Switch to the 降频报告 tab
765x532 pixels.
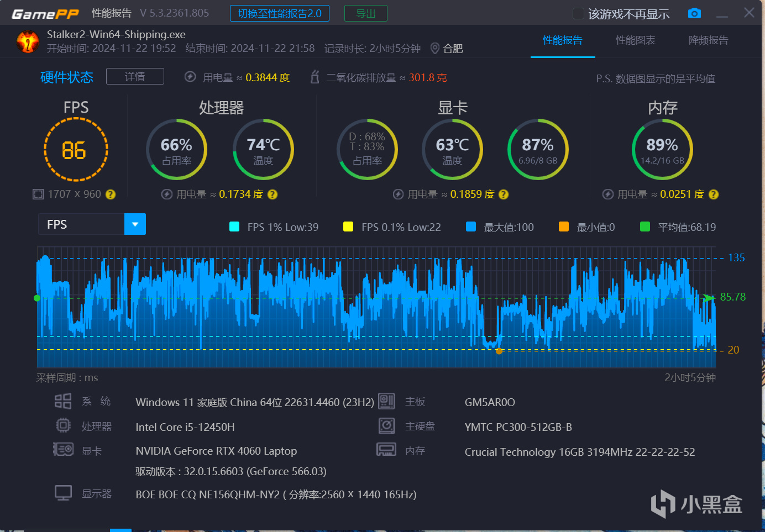click(708, 40)
